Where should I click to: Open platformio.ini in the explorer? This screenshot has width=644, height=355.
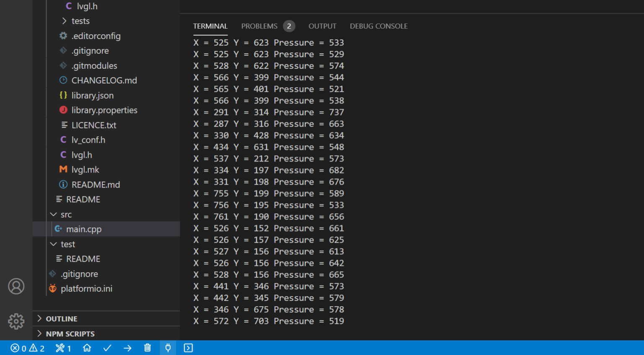[86, 289]
